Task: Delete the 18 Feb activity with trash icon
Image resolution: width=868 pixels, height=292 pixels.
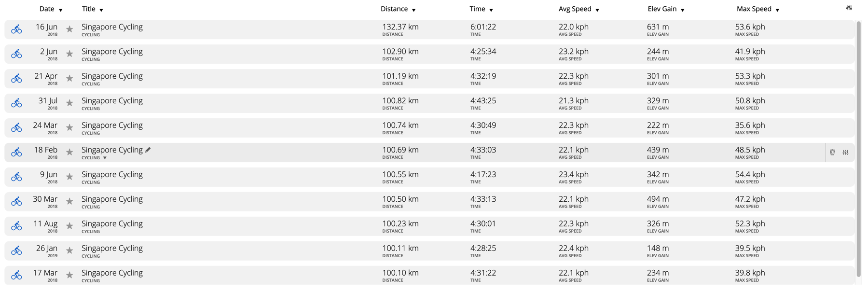Action: (832, 153)
